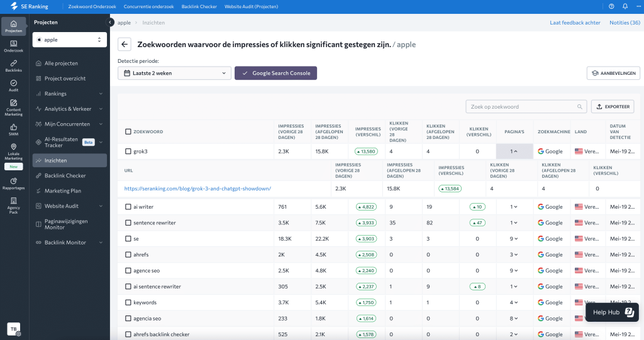Click the AANBEVELINGEN button
This screenshot has width=644, height=340.
tap(614, 73)
